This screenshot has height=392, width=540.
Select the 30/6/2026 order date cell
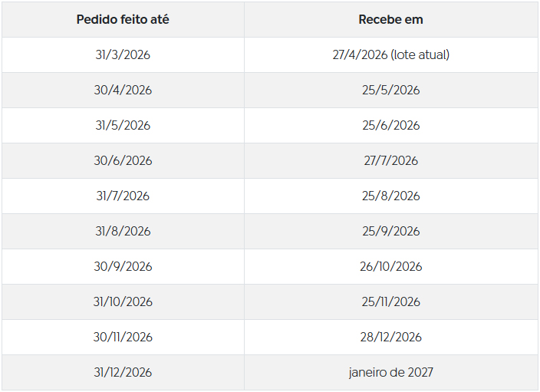pos(123,161)
